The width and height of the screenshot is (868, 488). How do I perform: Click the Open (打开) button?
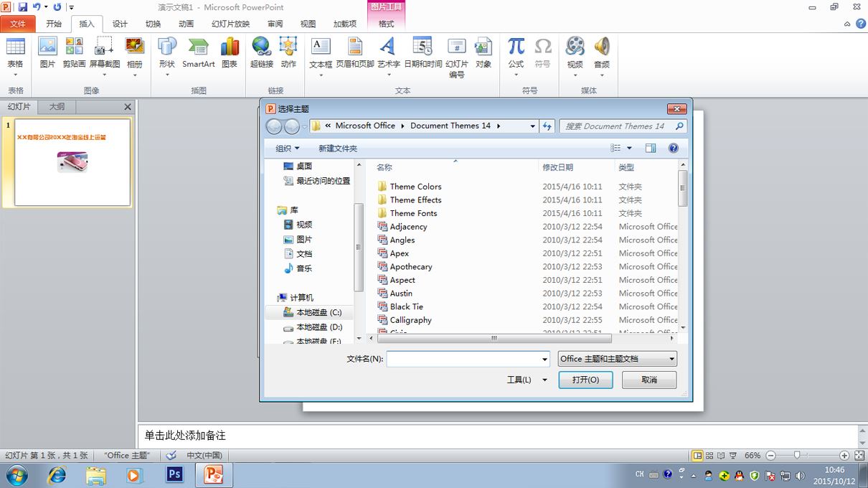[585, 380]
